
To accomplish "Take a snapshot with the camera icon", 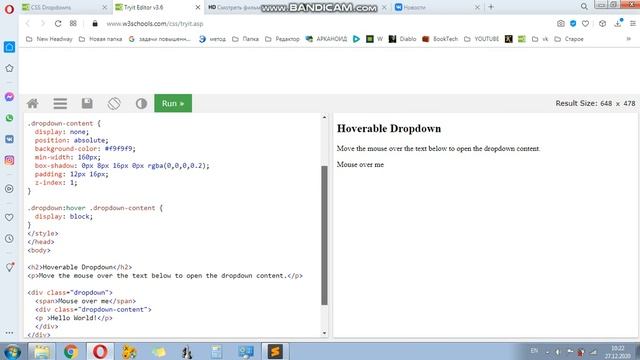I will coord(561,24).
